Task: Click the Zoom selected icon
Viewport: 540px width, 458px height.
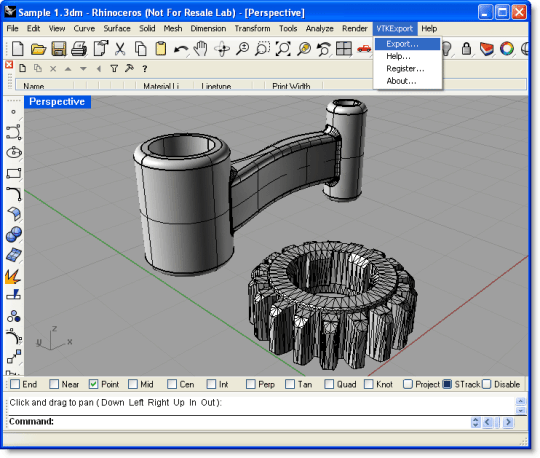Action: coord(304,49)
